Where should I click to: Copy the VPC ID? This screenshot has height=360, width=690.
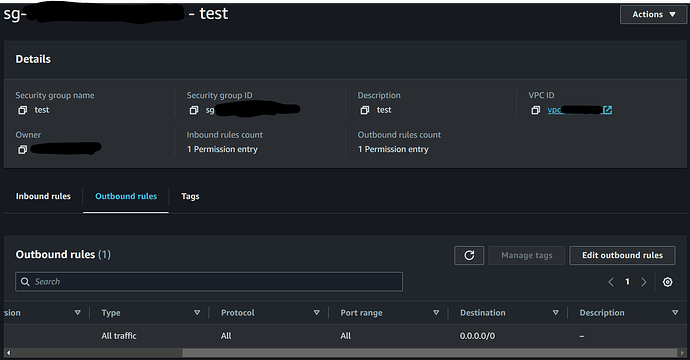pos(536,110)
